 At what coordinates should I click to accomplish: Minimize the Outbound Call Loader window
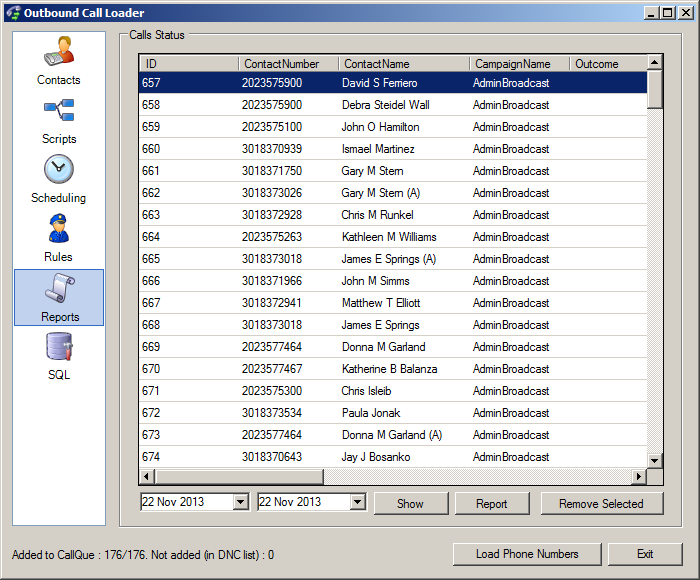(x=651, y=13)
